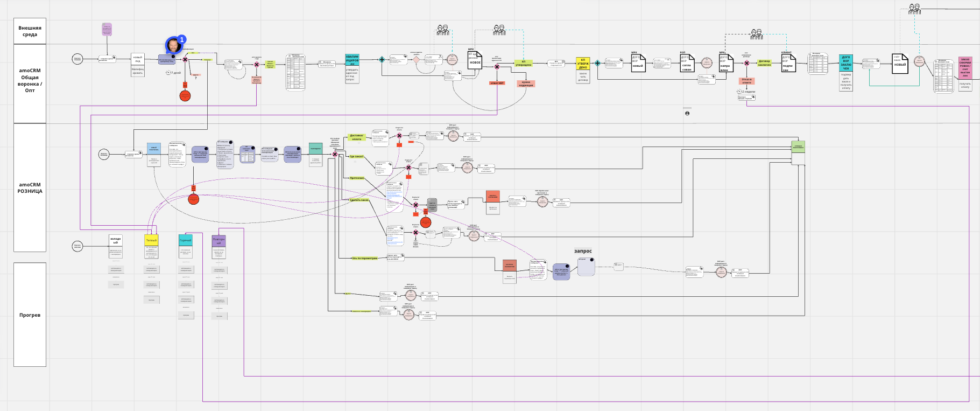Click the user avatar comment bubble with badge 1
Image resolution: width=980 pixels, height=411 pixels.
[174, 45]
